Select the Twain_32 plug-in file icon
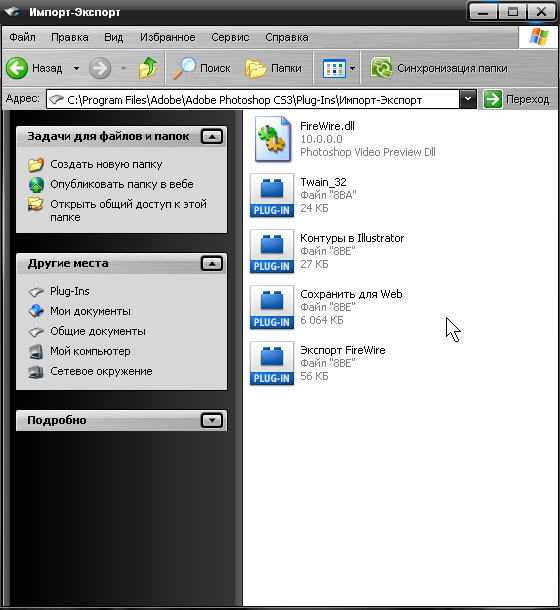Image resolution: width=560 pixels, height=610 pixels. pyautogui.click(x=272, y=195)
